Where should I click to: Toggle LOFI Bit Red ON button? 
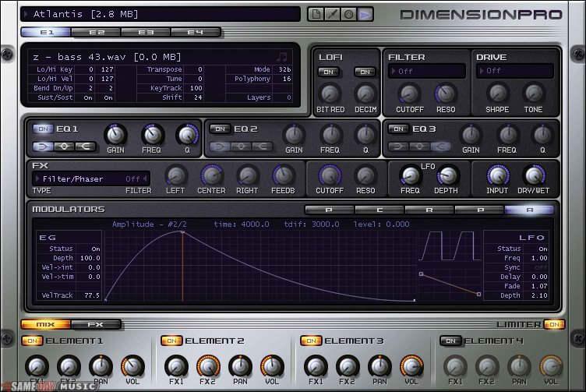[x=329, y=72]
